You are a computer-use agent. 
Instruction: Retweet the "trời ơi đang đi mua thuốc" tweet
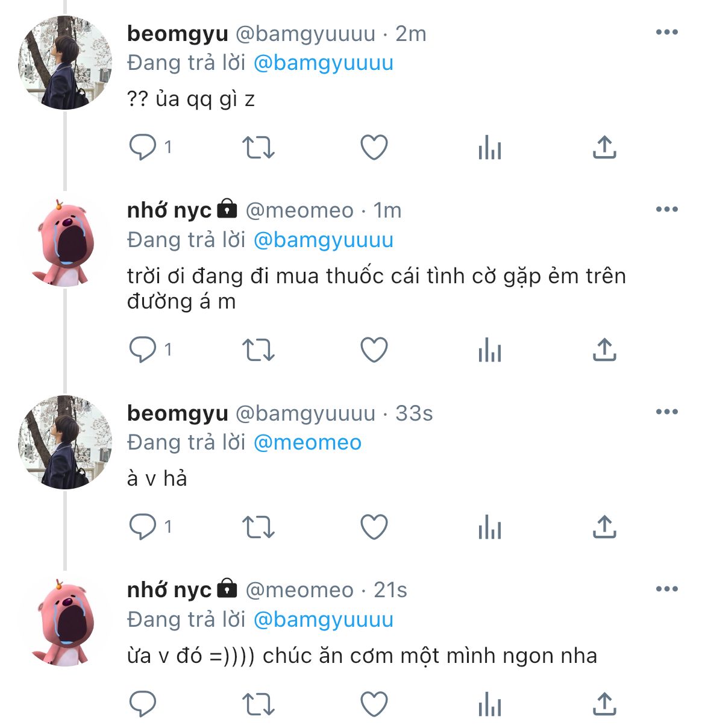[x=258, y=350]
